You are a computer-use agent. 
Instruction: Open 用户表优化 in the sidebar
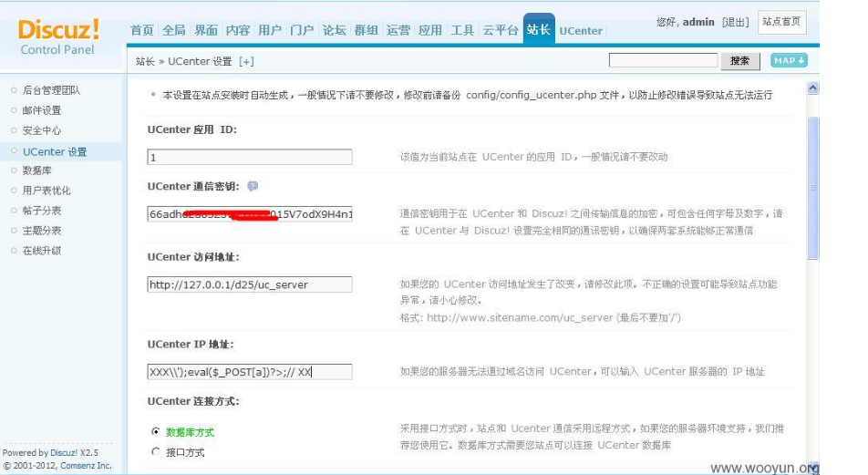[x=46, y=191]
